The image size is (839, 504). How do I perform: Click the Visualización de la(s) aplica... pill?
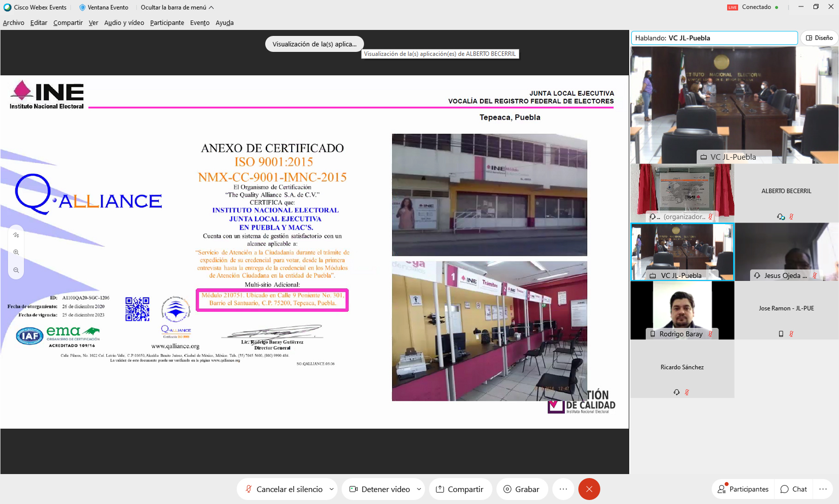(x=314, y=44)
